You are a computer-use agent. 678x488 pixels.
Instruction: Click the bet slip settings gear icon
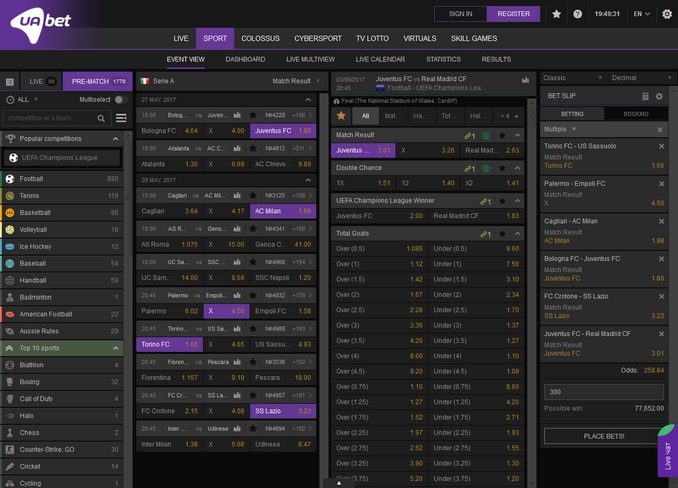(x=659, y=96)
